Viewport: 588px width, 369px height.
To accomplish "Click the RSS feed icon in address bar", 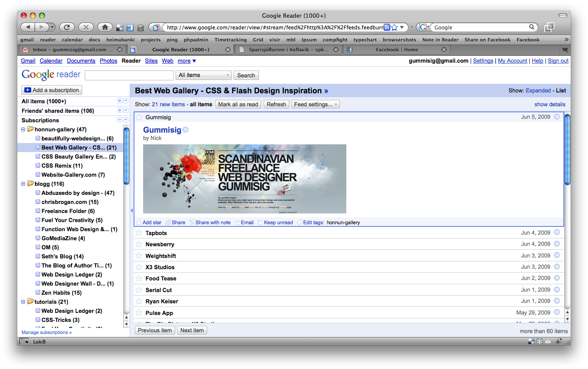I will [387, 27].
